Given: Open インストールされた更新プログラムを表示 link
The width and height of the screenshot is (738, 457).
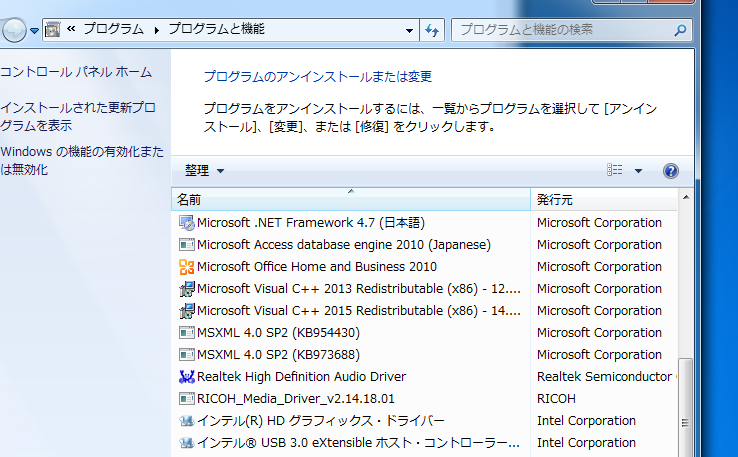Looking at the screenshot, I should coord(78,117).
